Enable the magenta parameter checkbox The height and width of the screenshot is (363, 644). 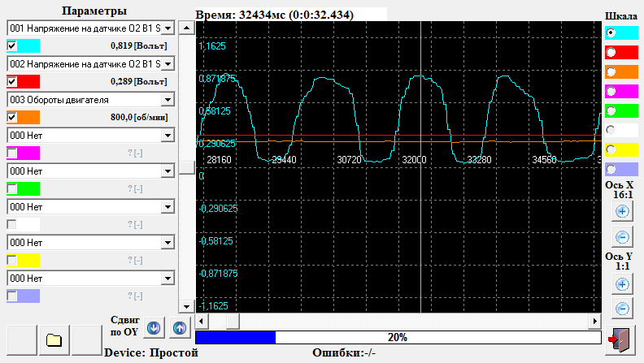coord(11,153)
